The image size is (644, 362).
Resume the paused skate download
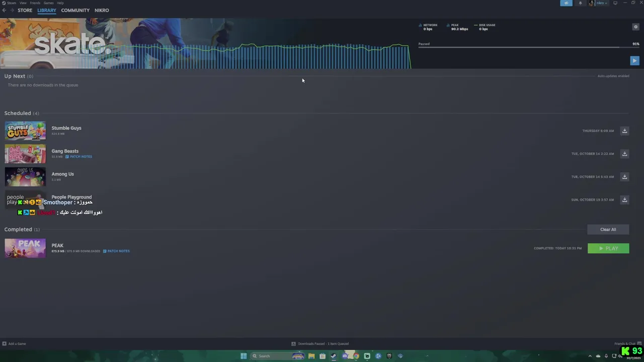[x=634, y=60]
